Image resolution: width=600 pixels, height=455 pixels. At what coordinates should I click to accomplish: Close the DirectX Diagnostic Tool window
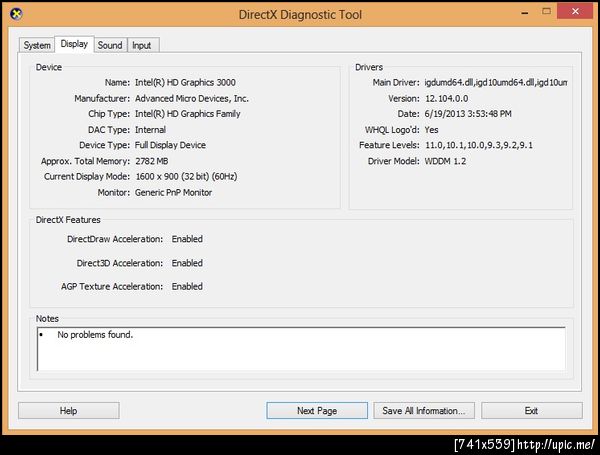click(575, 11)
